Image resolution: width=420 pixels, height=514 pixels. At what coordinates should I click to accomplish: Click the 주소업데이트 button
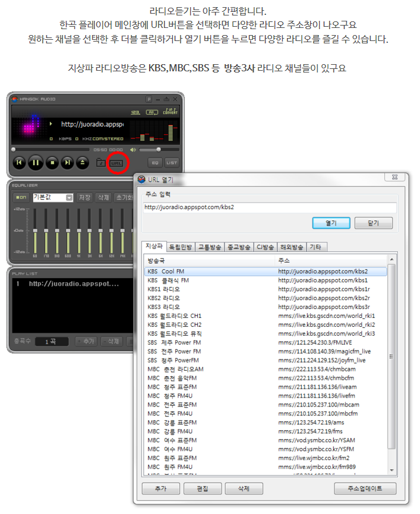[x=365, y=488]
